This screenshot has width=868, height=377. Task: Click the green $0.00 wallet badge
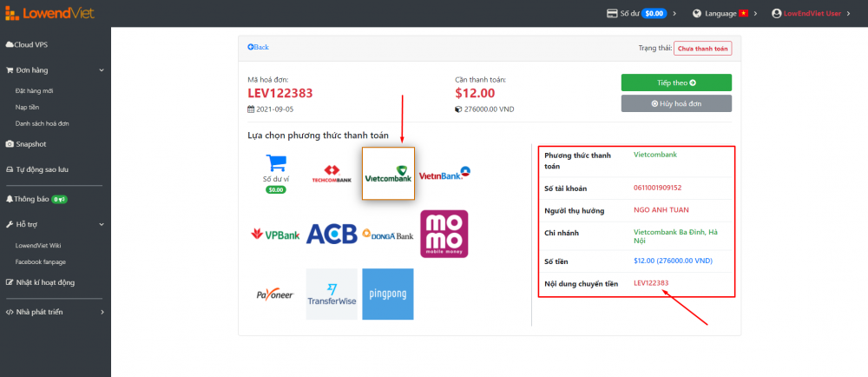276,189
